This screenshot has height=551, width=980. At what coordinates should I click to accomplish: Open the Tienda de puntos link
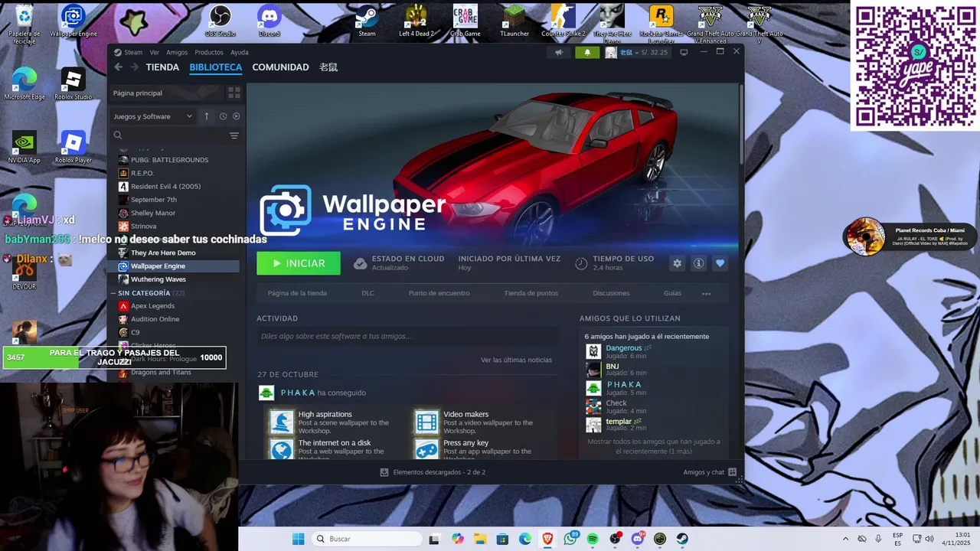[531, 293]
